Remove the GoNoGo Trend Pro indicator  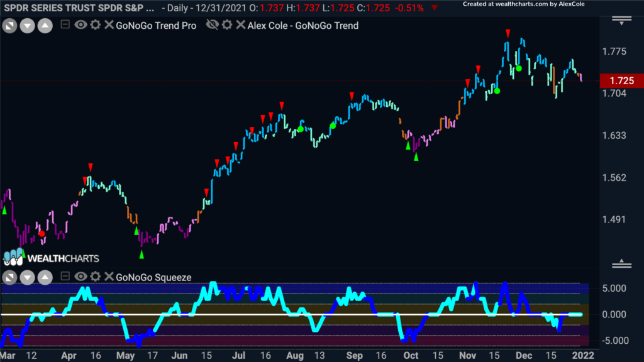[x=109, y=25]
